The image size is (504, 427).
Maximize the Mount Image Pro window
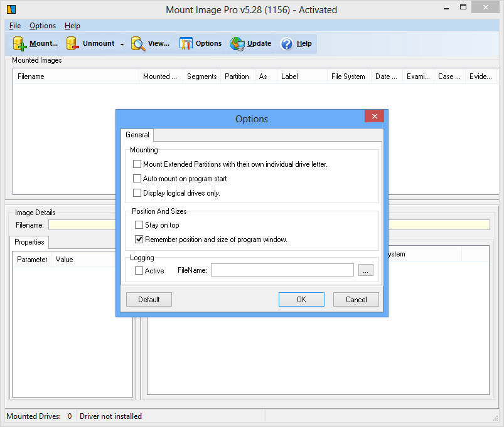463,8
